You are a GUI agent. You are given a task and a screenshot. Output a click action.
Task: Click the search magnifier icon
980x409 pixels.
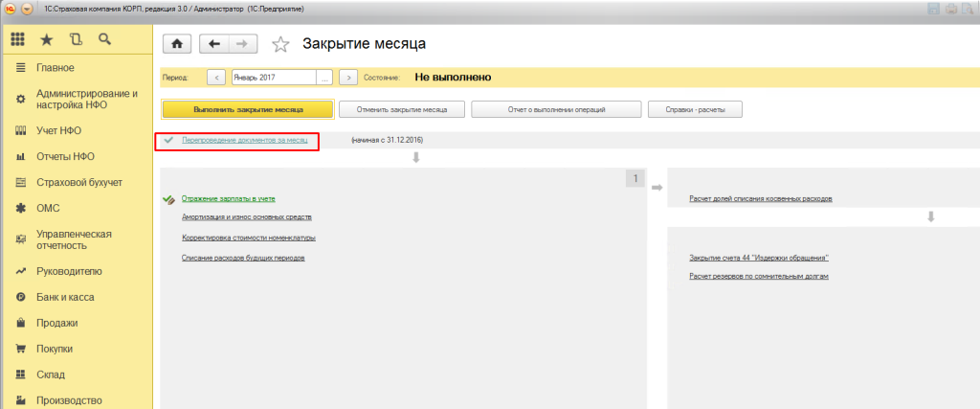click(104, 40)
